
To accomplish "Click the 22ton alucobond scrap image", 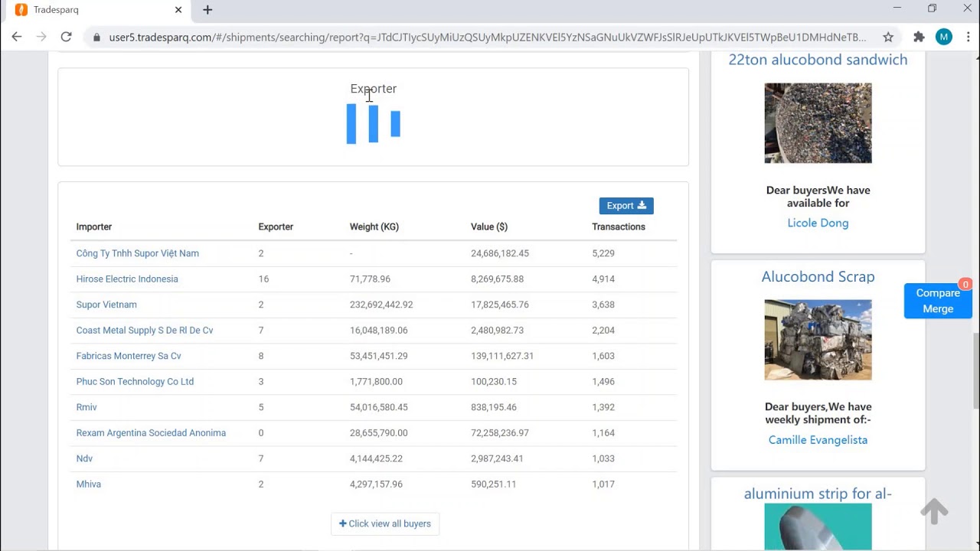I will 818,122.
